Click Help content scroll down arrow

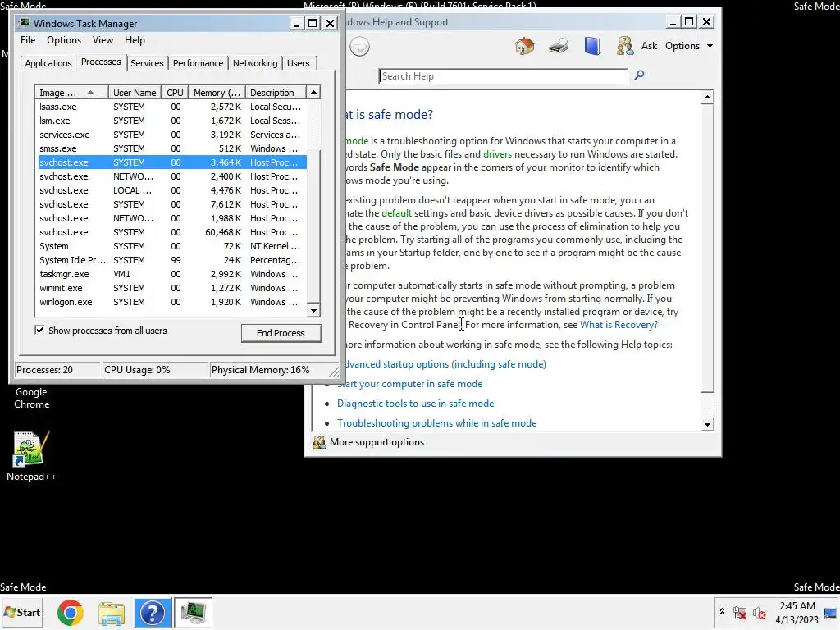(707, 424)
